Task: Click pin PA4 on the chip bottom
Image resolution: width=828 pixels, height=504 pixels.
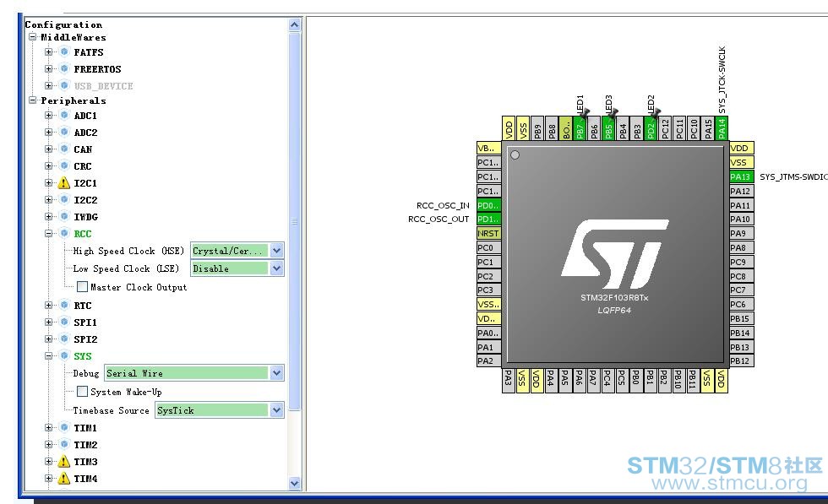Action: click(x=550, y=381)
